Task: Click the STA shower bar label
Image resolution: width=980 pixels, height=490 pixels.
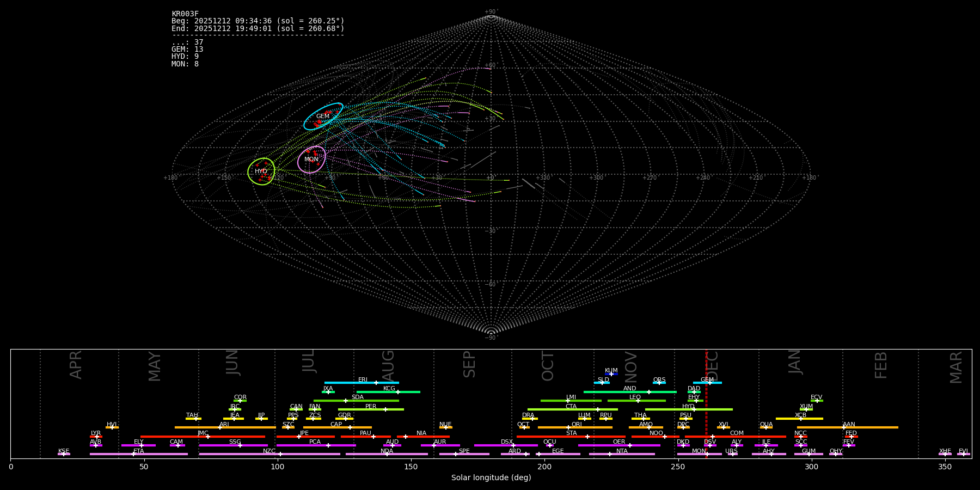Action: tap(571, 433)
